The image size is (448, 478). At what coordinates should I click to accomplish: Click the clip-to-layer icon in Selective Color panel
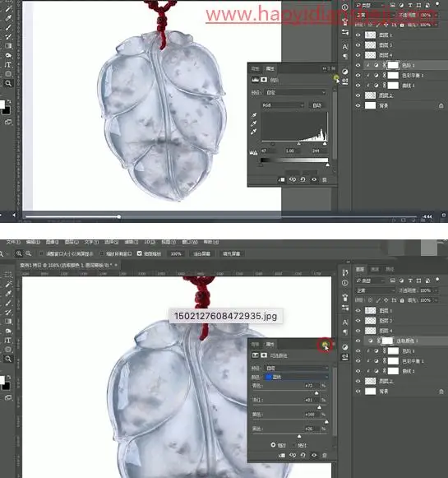(x=282, y=455)
